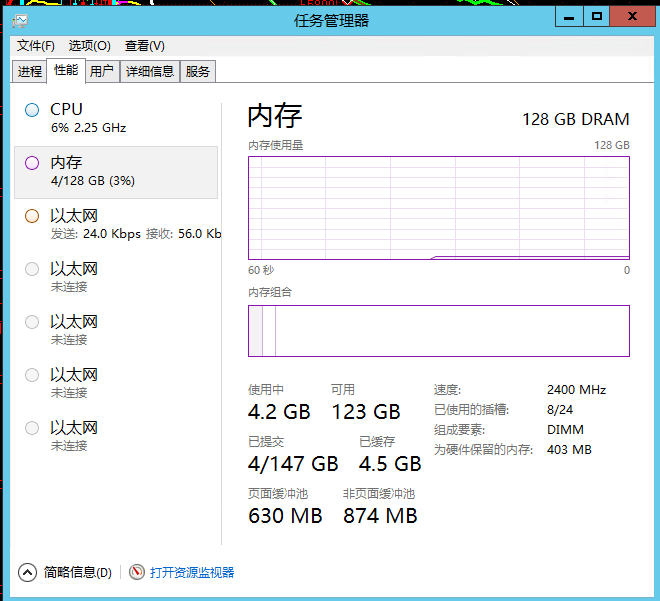Collapse with the 简略信息 arrow icon
Screen dimensions: 660x601
pyautogui.click(x=27, y=572)
